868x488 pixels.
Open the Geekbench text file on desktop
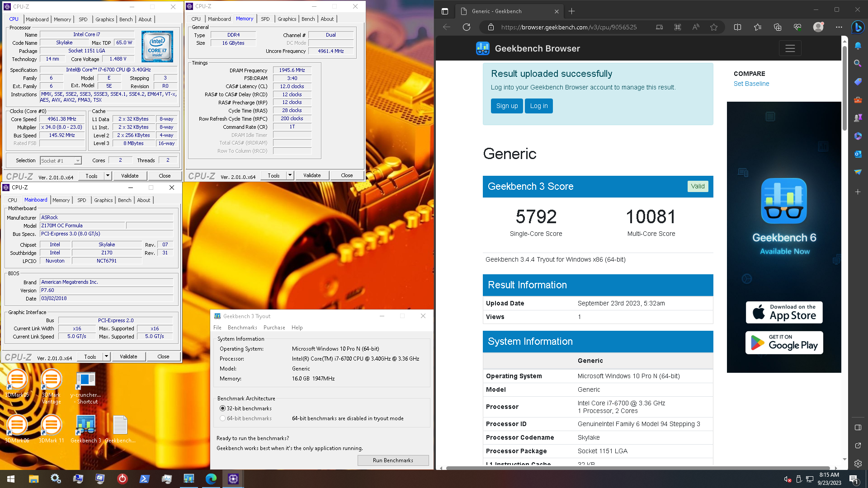pyautogui.click(x=120, y=428)
